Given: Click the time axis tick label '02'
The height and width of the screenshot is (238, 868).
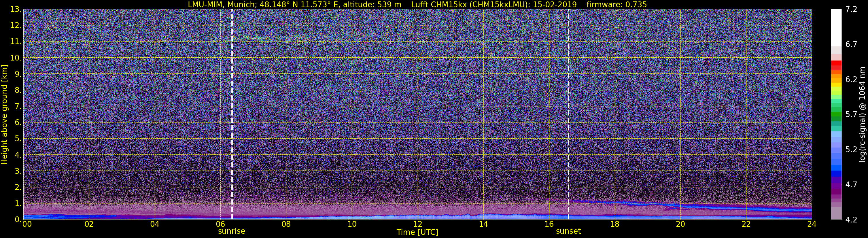Looking at the screenshot, I should (x=89, y=224).
